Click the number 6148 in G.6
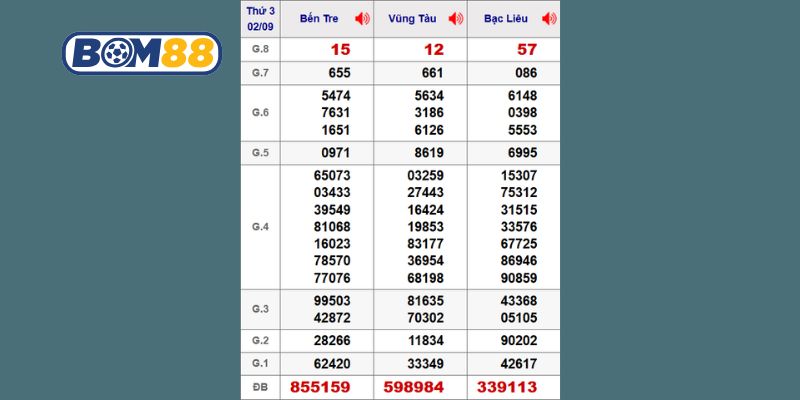Viewport: 800px width, 400px height. tap(522, 96)
